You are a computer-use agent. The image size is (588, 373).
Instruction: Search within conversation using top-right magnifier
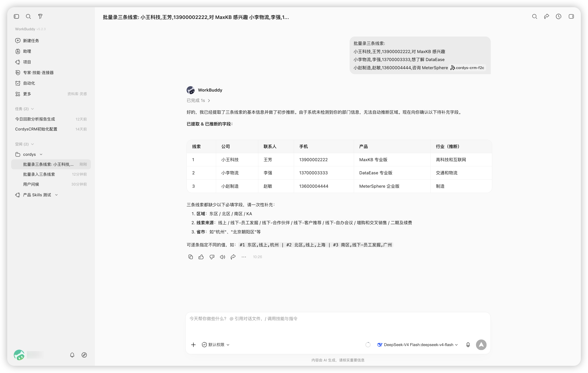point(535,16)
